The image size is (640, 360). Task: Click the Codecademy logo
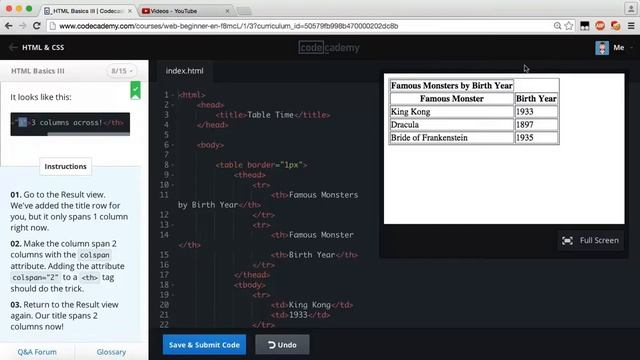point(329,48)
